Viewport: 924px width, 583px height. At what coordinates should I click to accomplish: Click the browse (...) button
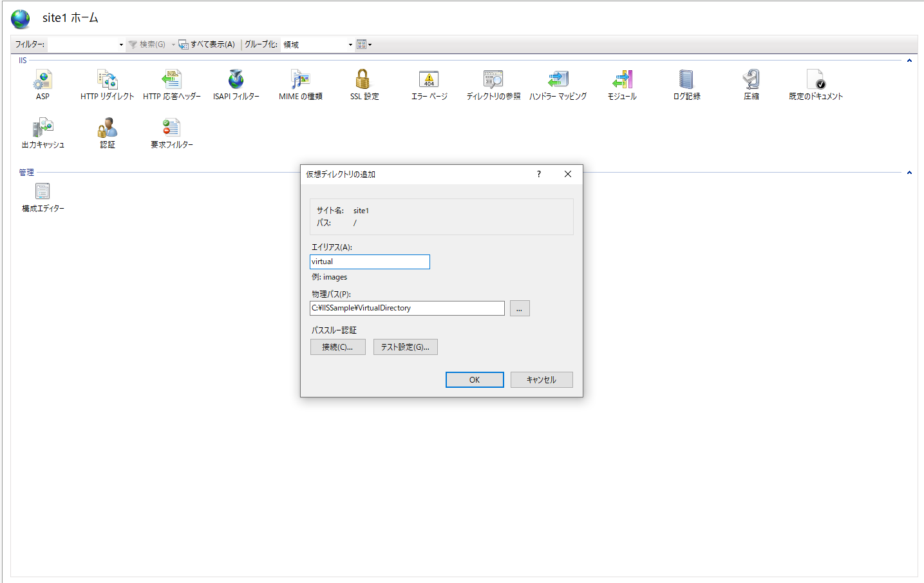(520, 309)
